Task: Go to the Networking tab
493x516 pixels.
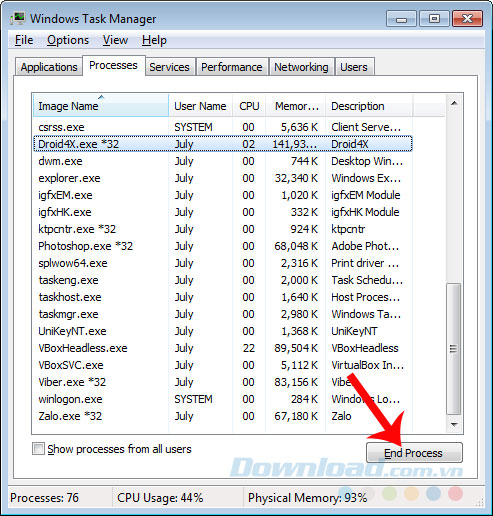Action: click(x=301, y=67)
